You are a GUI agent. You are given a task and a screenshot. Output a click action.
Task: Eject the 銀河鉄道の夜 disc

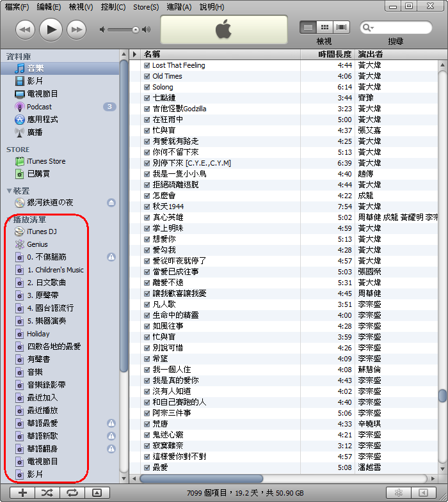[111, 203]
